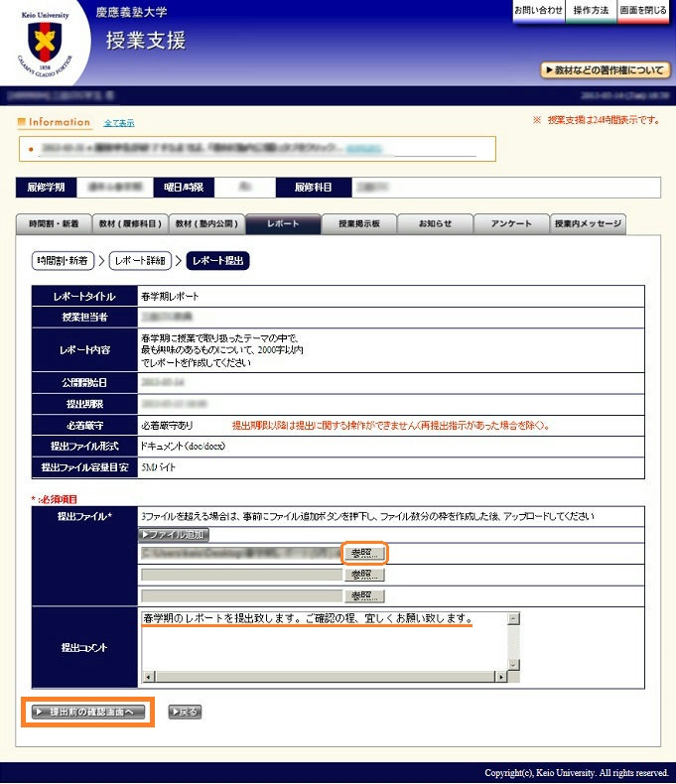The width and height of the screenshot is (676, 784).
Task: Click the 提出前の確認画面へ button
Action: pos(88,712)
